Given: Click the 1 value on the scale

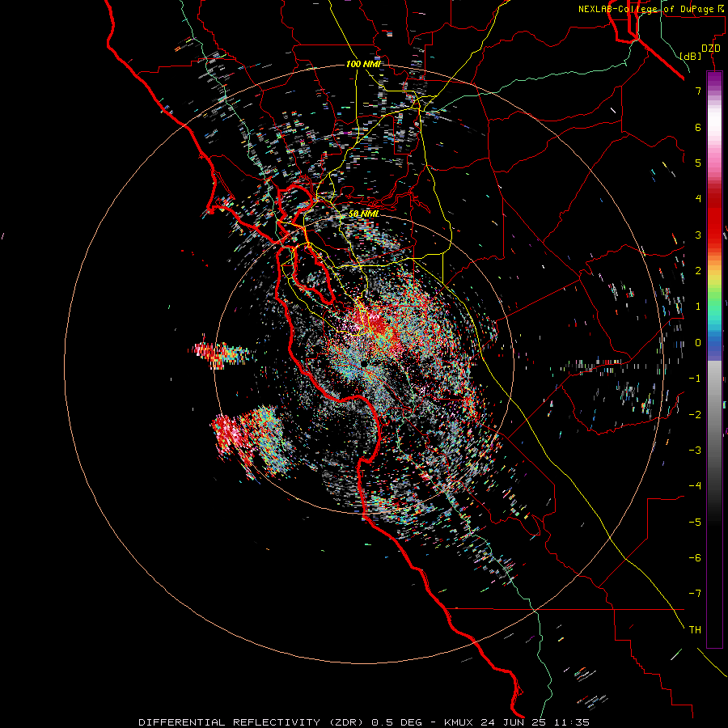Looking at the screenshot, I should click(698, 307).
